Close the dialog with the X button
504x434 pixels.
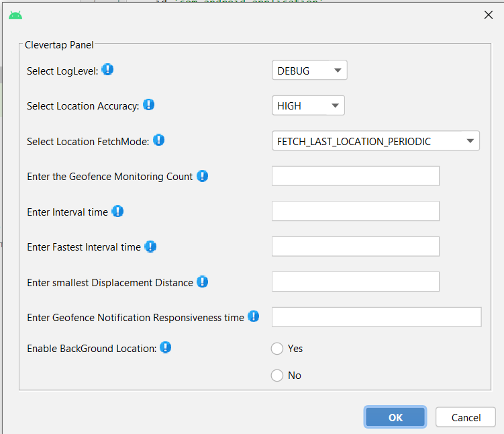489,15
